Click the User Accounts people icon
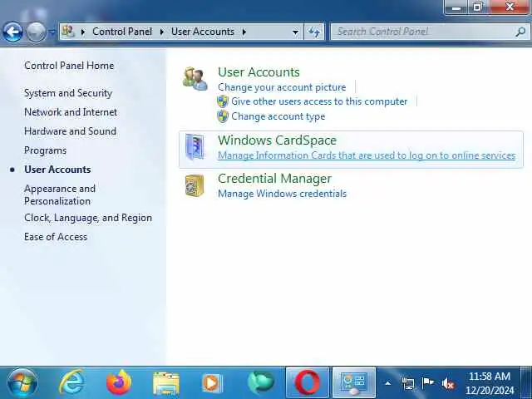Screen dimensions: 532x399 [195, 79]
